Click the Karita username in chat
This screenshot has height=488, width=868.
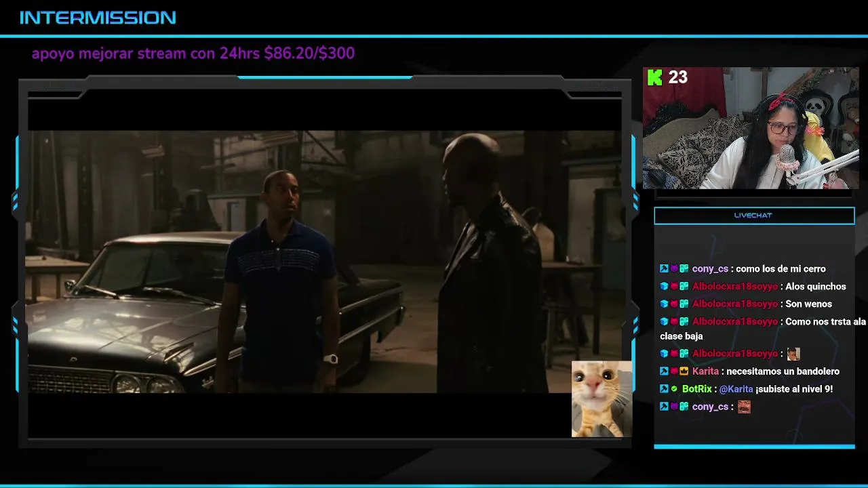tap(705, 371)
